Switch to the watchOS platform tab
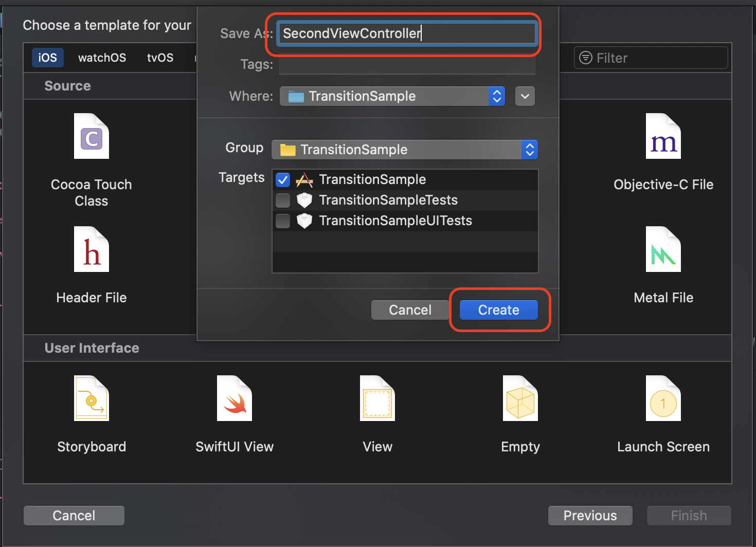Viewport: 756px width, 547px height. click(102, 58)
